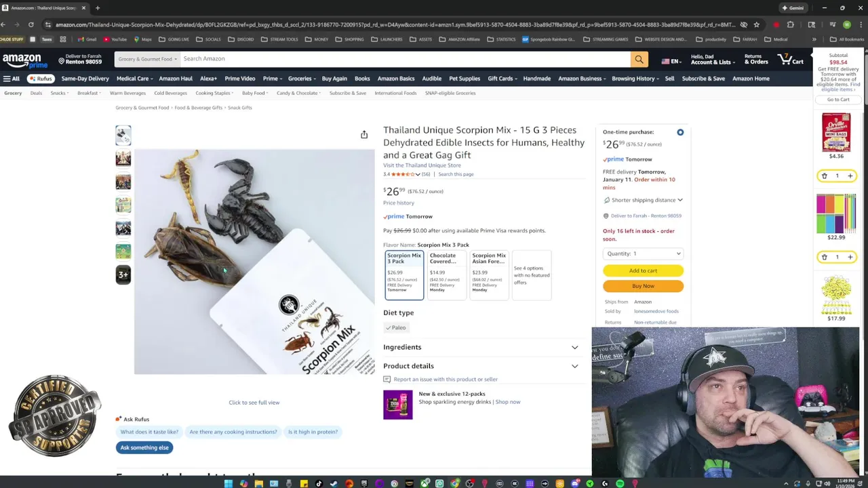
Task: Click Go to Cart in the sidebar
Action: pos(838,100)
